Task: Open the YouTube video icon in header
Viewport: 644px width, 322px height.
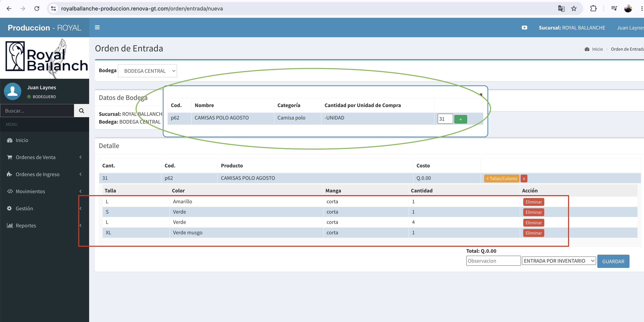Action: point(524,28)
